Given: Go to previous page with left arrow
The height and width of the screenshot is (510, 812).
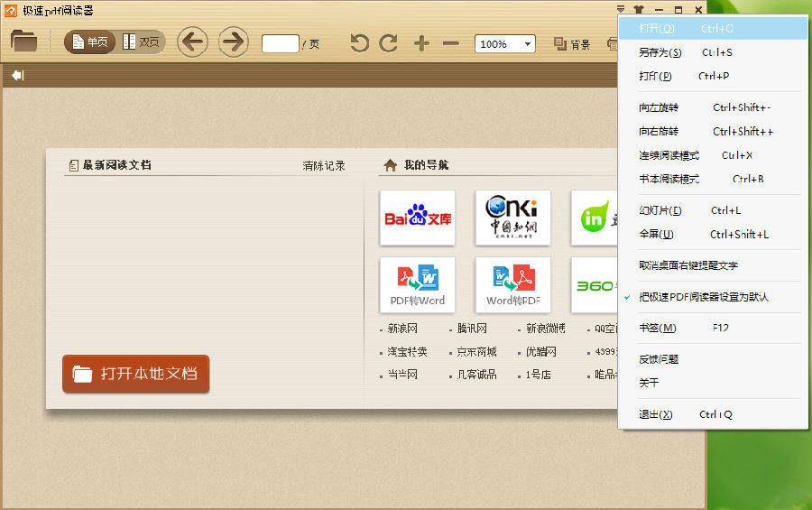Looking at the screenshot, I should tap(192, 42).
